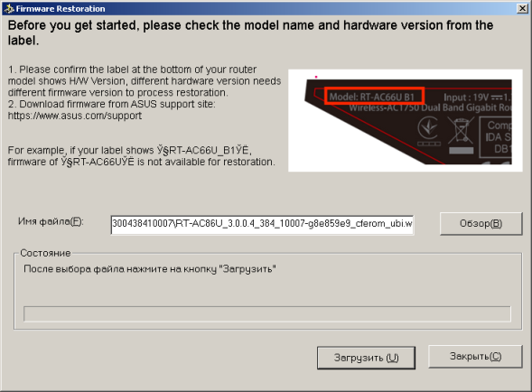Screen dimensions: 532x392
Task: Click the Firmware Restoration title bar icon
Action: pos(8,8)
